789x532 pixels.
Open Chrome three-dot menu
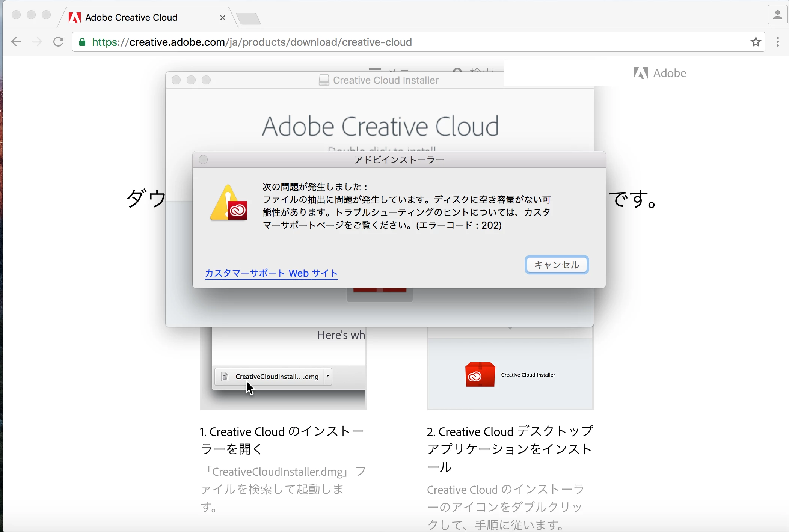point(777,42)
